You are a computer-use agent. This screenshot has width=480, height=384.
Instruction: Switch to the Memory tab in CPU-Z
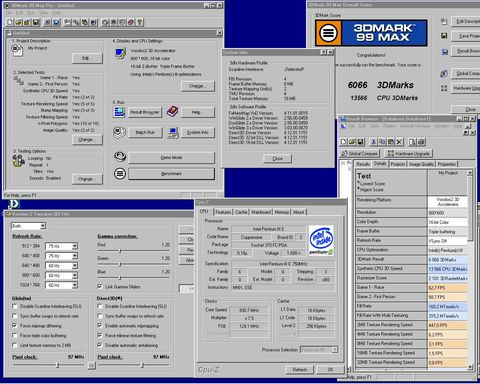pyautogui.click(x=281, y=212)
